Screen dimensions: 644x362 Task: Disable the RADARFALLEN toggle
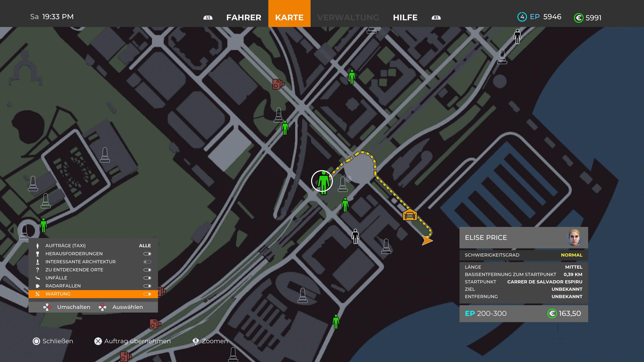point(147,286)
